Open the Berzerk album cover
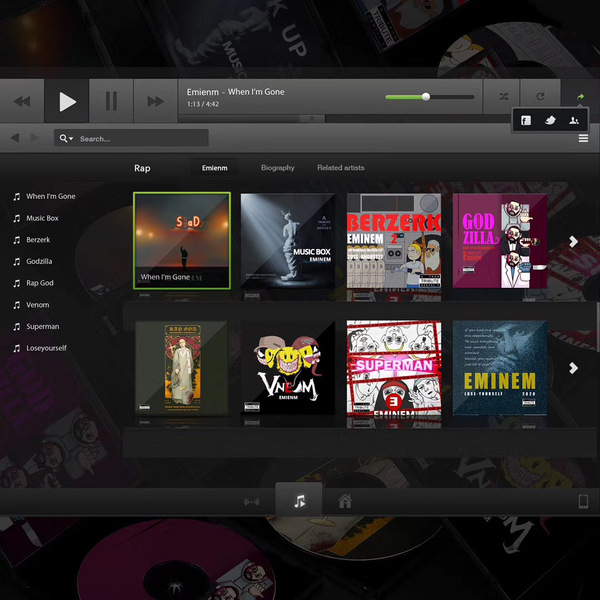 pyautogui.click(x=394, y=241)
